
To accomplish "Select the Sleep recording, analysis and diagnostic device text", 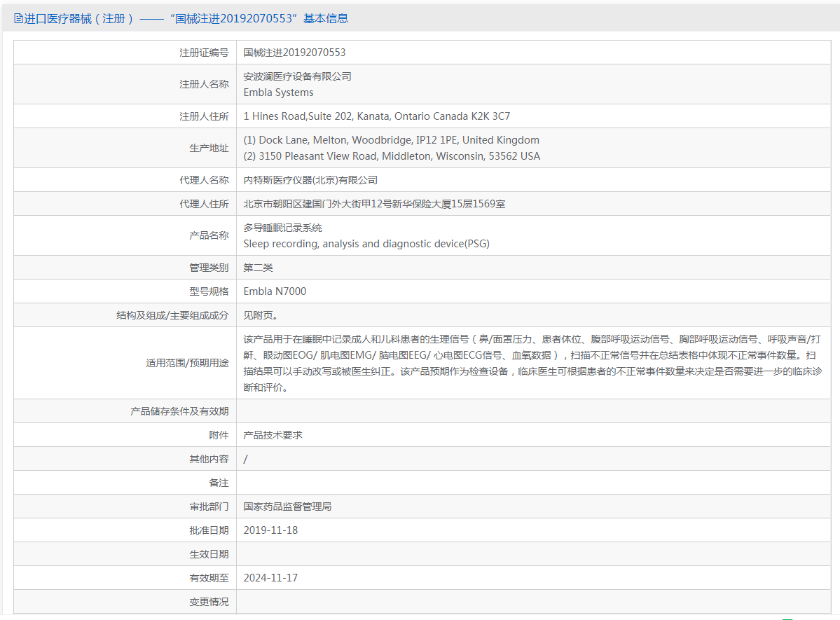I will click(x=366, y=244).
